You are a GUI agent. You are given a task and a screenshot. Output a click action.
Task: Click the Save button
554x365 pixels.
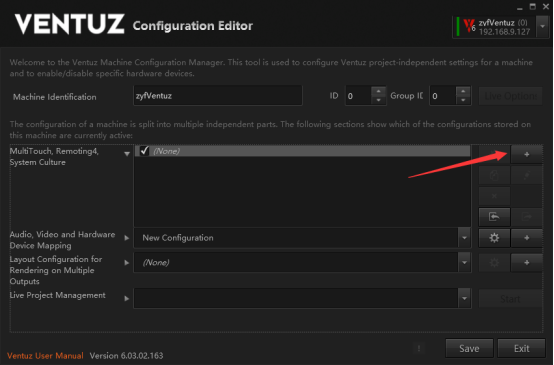pyautogui.click(x=469, y=348)
